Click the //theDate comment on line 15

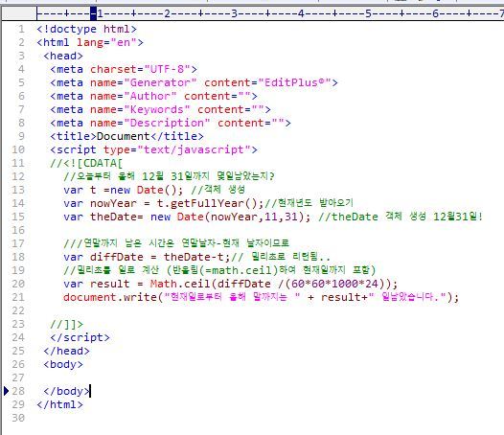click(x=401, y=217)
